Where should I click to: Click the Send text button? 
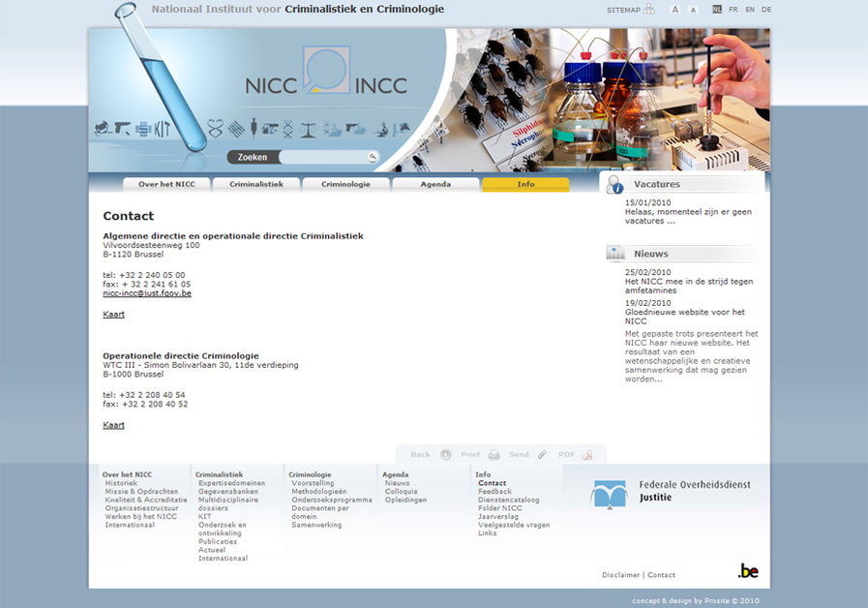519,455
